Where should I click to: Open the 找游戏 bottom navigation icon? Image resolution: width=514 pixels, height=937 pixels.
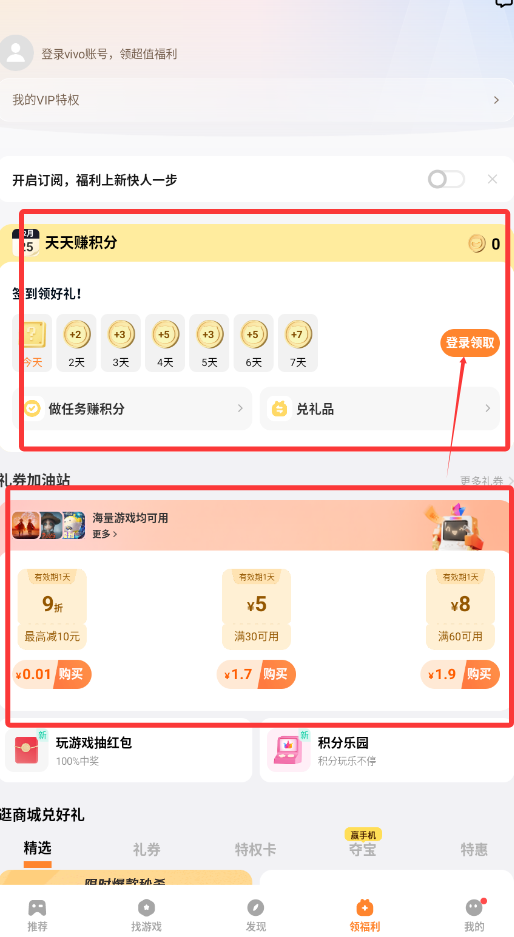click(146, 908)
